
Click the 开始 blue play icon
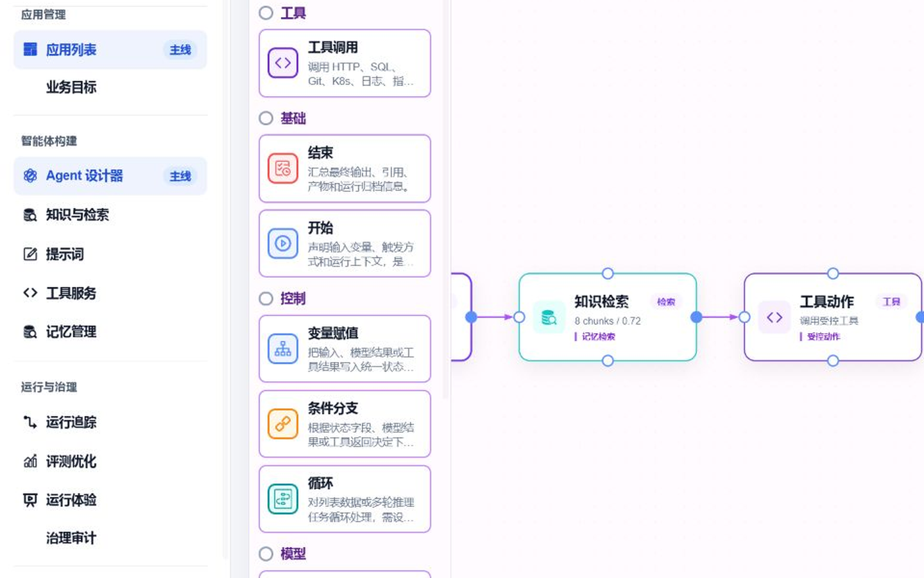283,243
